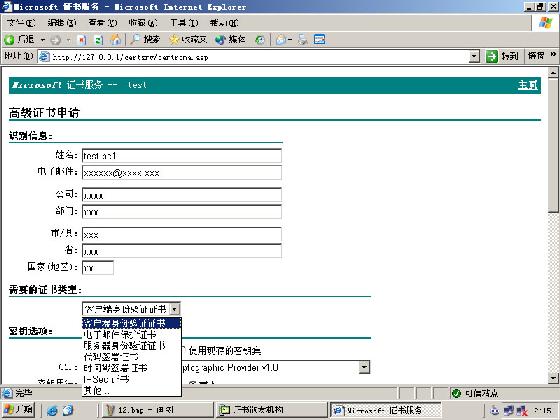The width and height of the screenshot is (560, 420).
Task: Click the 主页 link in green banner
Action: click(x=528, y=85)
